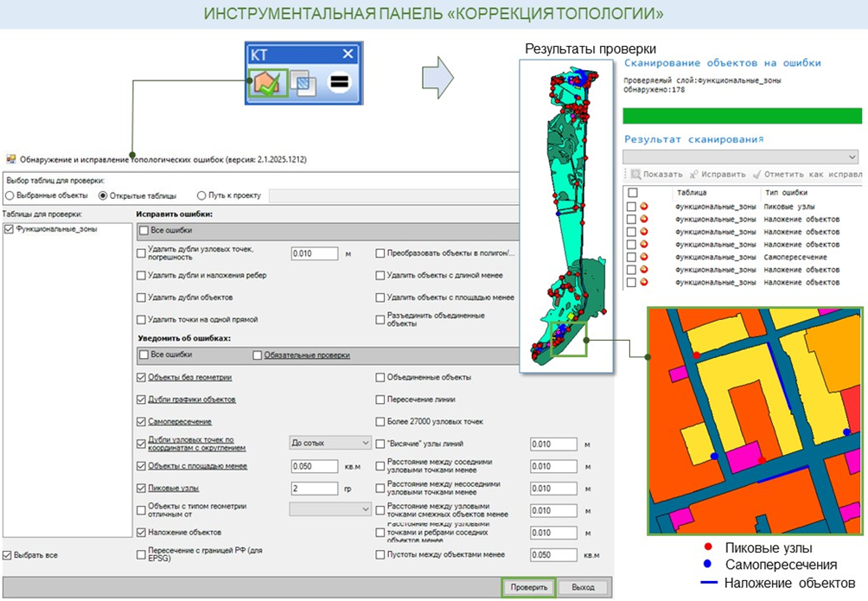Image resolution: width=868 pixels, height=601 pixels.
Task: Close the KT toolbar panel
Action: coord(348,54)
